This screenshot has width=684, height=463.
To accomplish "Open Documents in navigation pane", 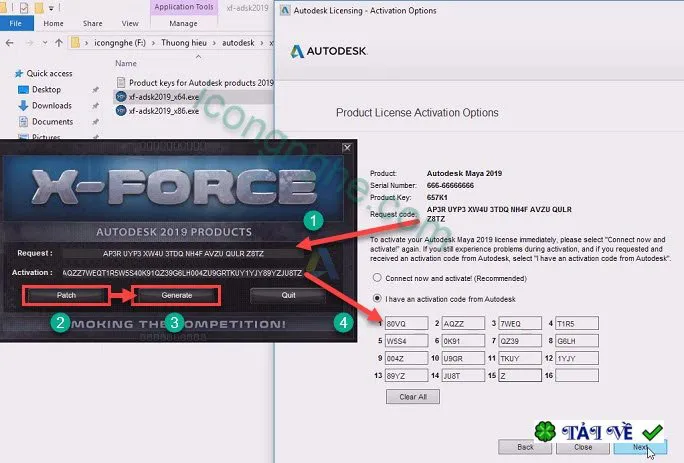I will coord(52,122).
